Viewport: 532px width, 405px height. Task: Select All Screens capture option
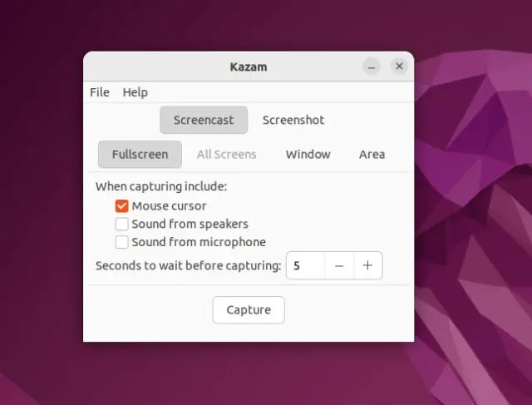click(x=226, y=155)
